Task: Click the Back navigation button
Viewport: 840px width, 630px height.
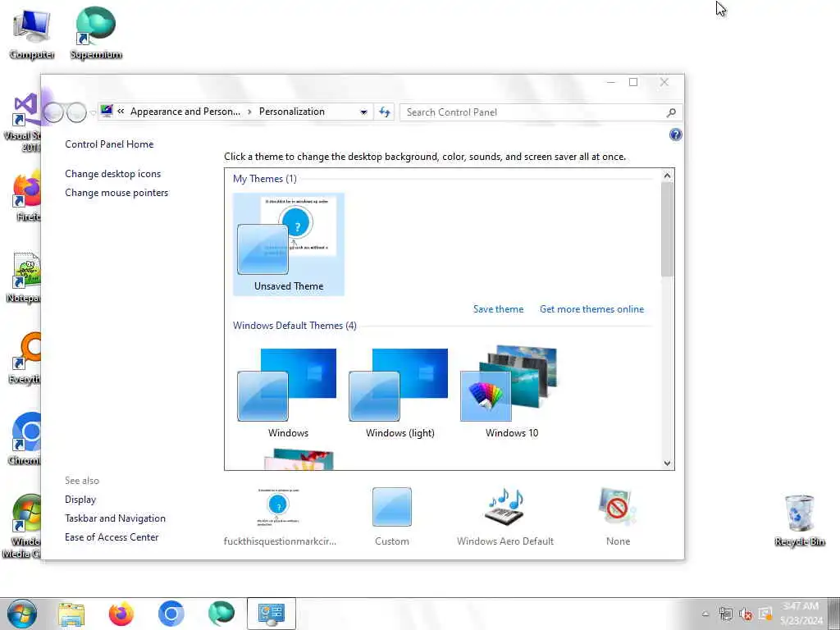Action: click(x=53, y=112)
